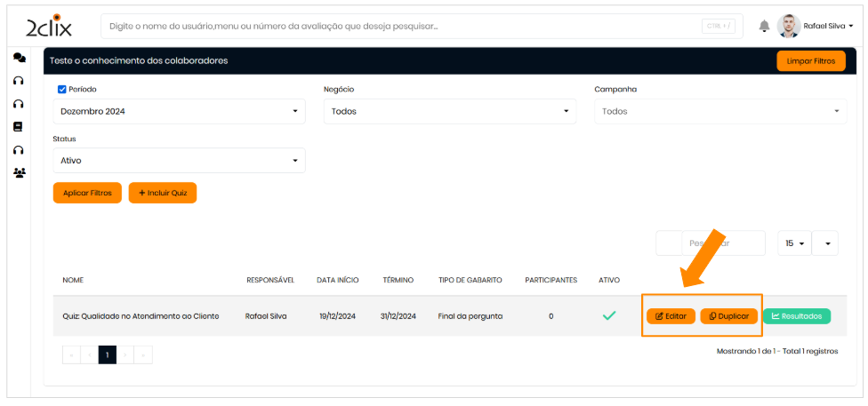
Task: Expand the Campanha dropdown
Action: click(720, 111)
